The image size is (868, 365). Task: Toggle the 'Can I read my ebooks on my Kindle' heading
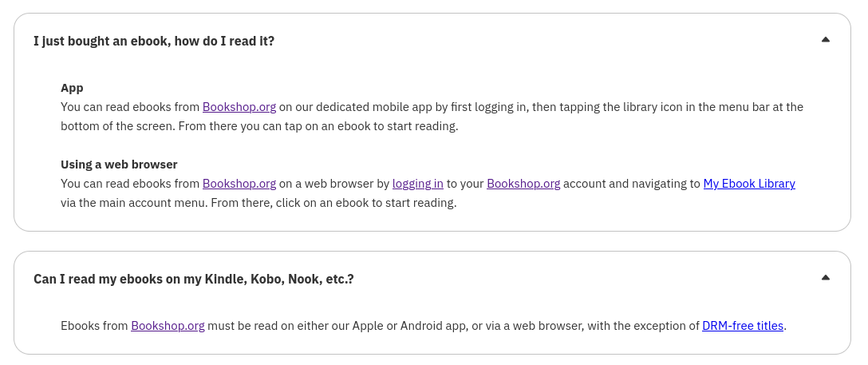coord(194,280)
